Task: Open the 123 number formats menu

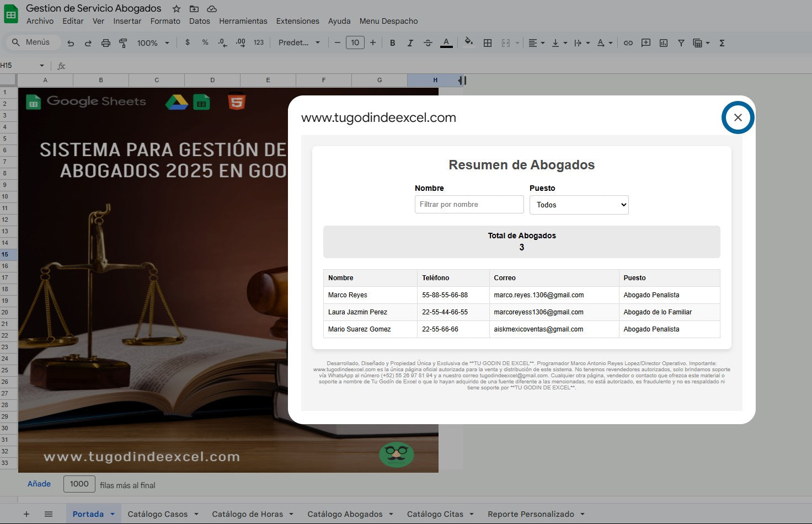Action: pos(259,42)
